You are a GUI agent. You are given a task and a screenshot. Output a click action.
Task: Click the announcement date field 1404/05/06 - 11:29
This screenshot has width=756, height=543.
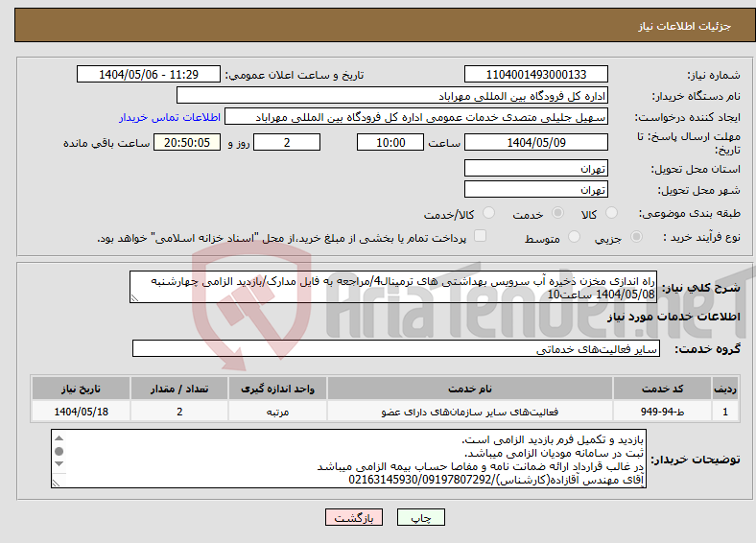[x=149, y=74]
